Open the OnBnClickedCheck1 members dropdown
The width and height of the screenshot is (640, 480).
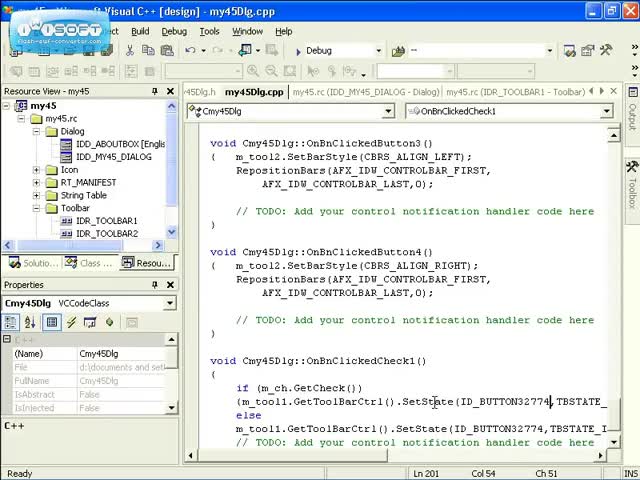pos(606,111)
